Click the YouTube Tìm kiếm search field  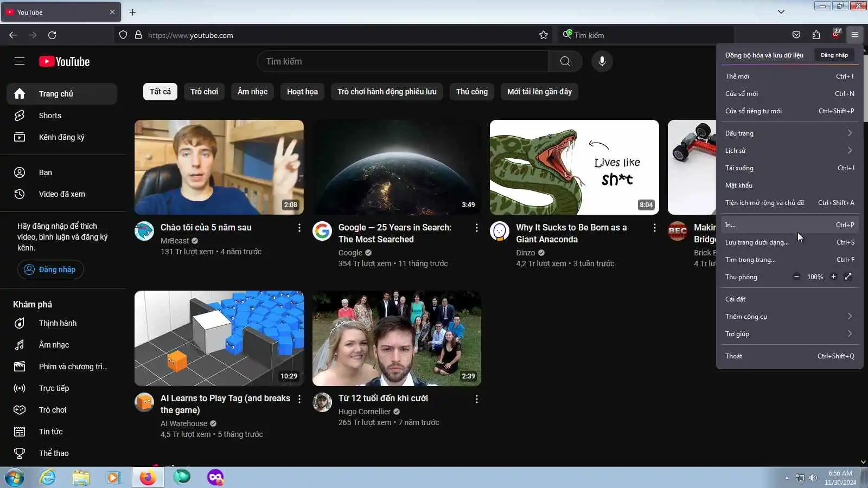(x=403, y=61)
